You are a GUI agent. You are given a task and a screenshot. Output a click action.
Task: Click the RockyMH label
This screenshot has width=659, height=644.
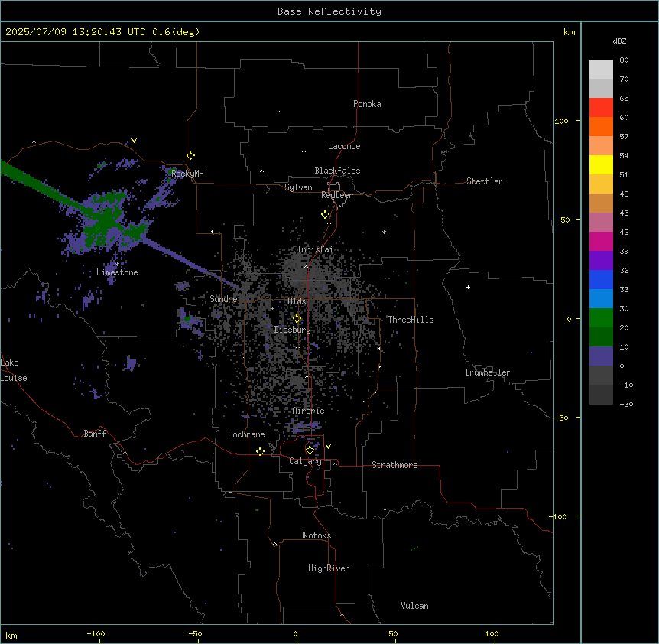(x=187, y=174)
